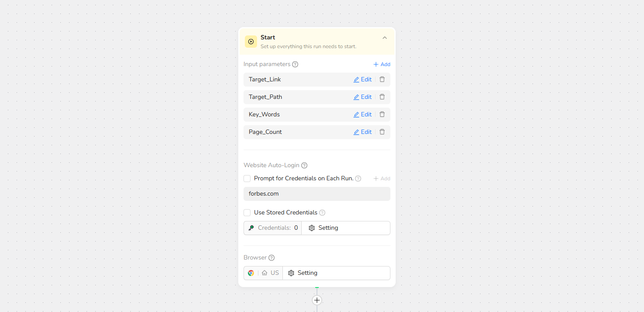
Task: Click the Start node title
Action: pyautogui.click(x=268, y=38)
